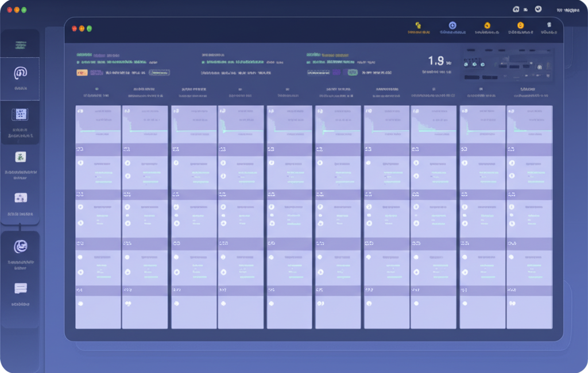588x373 pixels.
Task: Open the green stacked-lines icon atop the sidebar
Action: coord(21,45)
